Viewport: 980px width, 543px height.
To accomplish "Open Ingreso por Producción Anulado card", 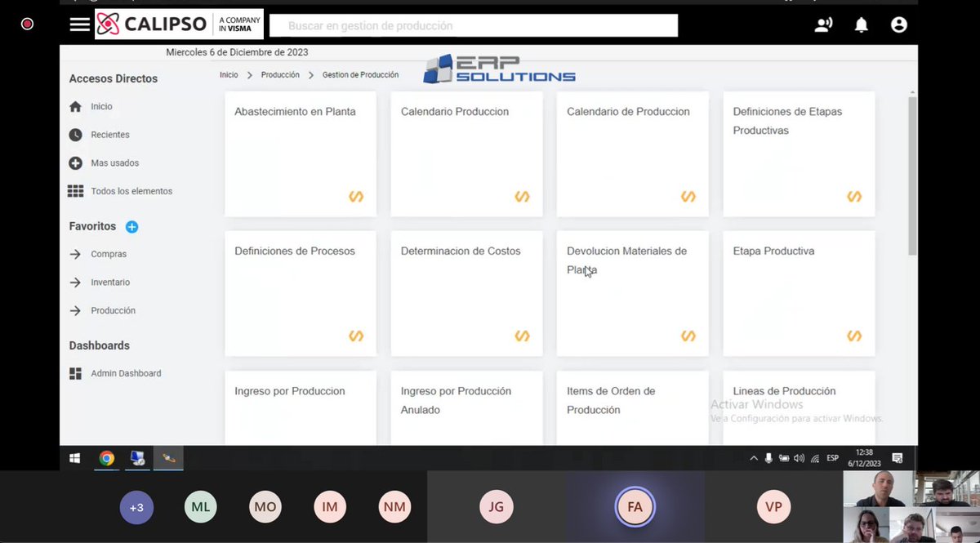I will (466, 407).
